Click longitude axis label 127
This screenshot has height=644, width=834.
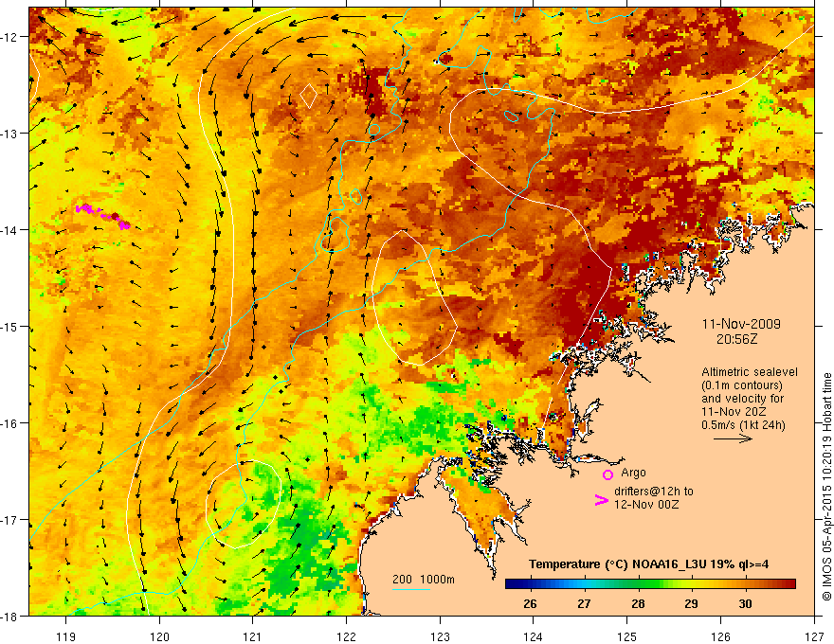tap(814, 637)
